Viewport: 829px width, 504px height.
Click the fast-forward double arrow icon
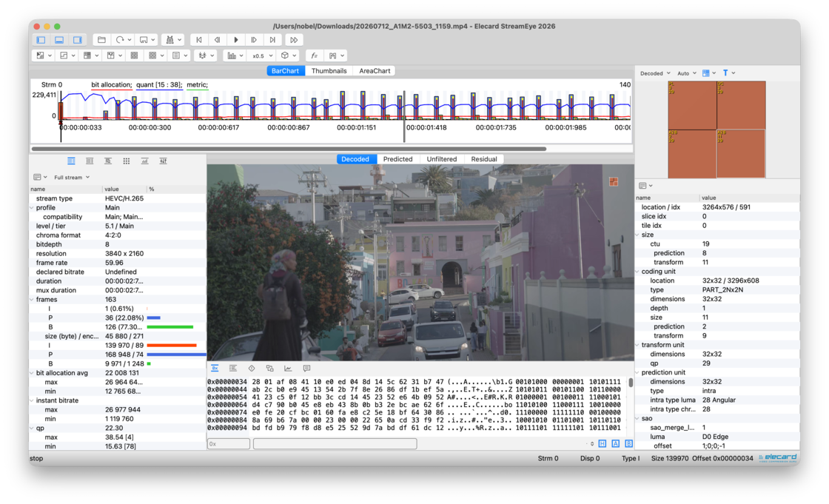pos(294,40)
